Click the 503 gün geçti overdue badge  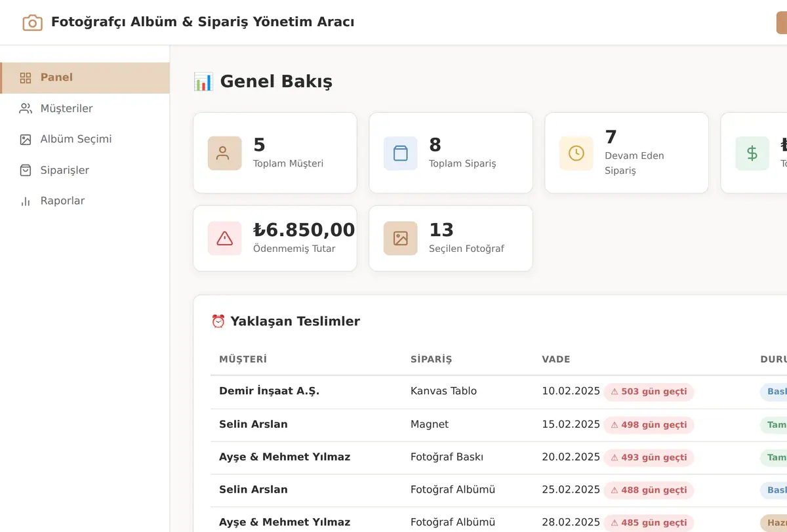click(x=649, y=392)
